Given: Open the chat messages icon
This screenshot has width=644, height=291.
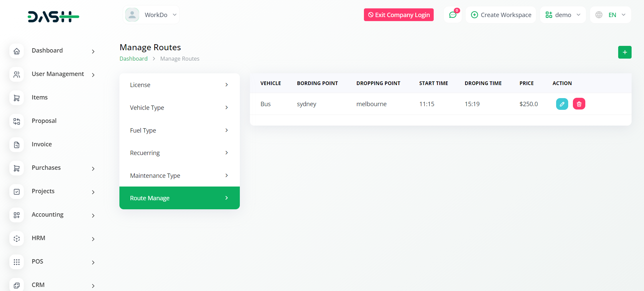Looking at the screenshot, I should (452, 15).
